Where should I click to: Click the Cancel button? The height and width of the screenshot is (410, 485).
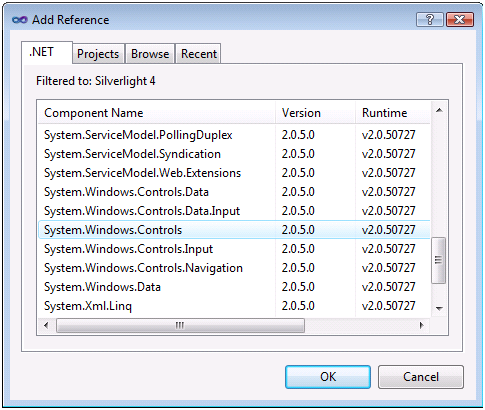point(421,377)
